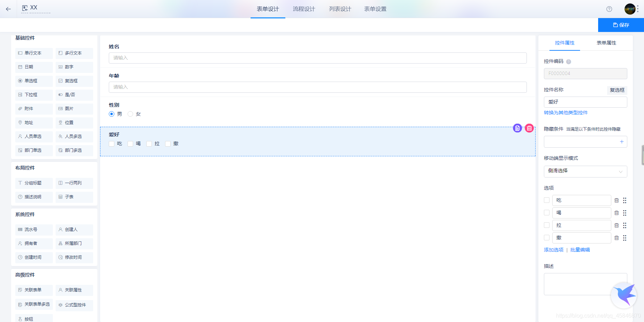
Task: Check the 撒 checkbox in the form
Action: coord(168,144)
